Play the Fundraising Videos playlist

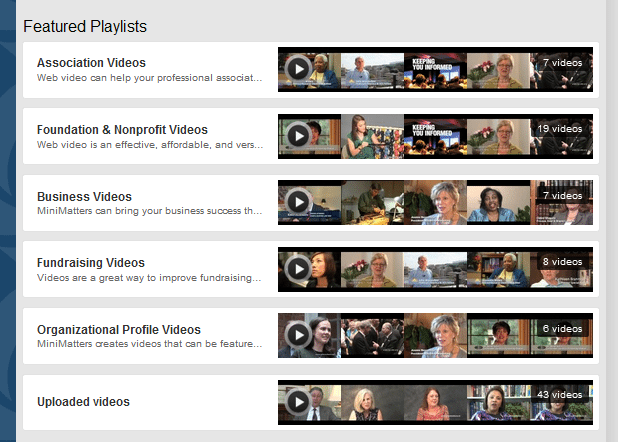(298, 269)
